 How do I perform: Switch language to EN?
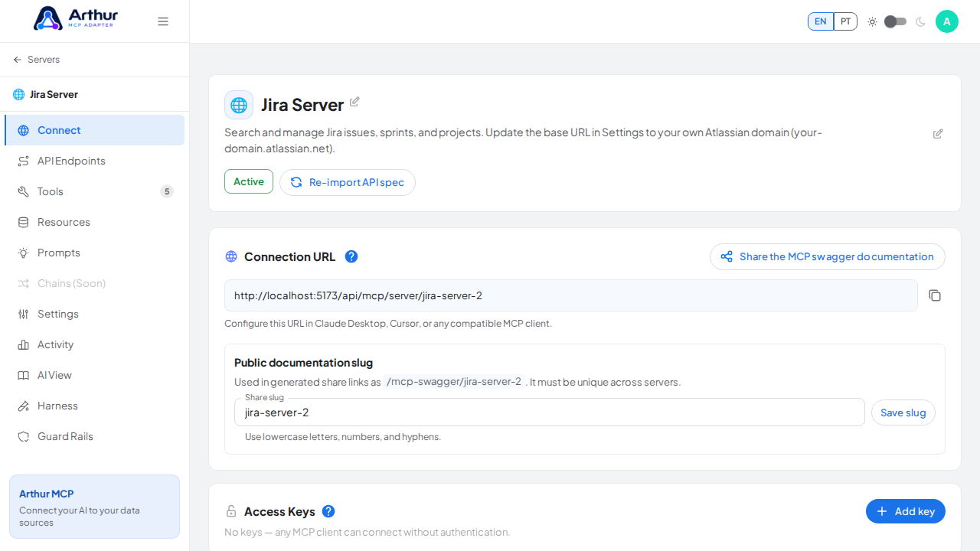821,21
